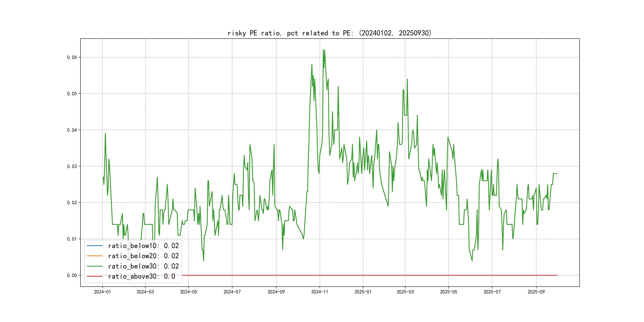Click the blue ratio_below10 legend line
This screenshot has width=644, height=322.
94,246
